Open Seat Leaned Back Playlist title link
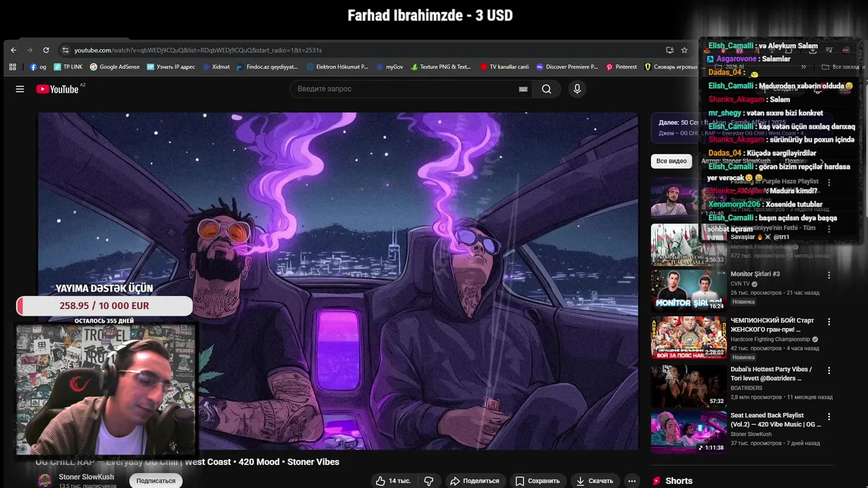Image resolution: width=868 pixels, height=488 pixels. tap(776, 420)
